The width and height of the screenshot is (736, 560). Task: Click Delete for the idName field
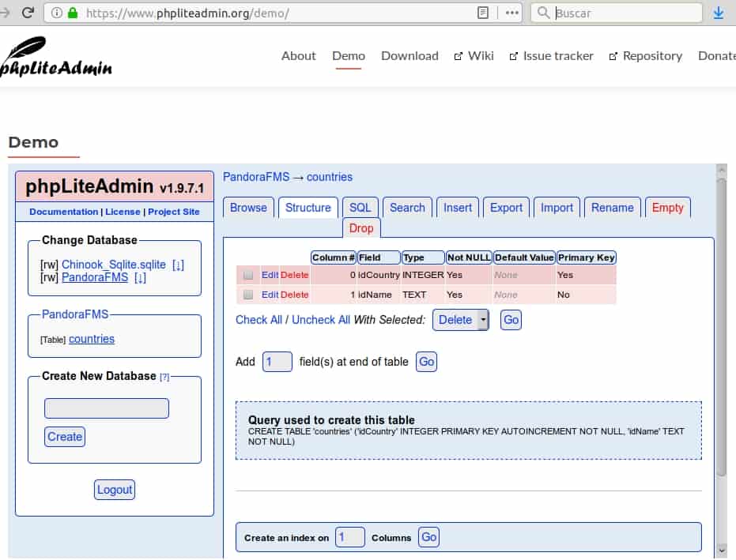point(294,295)
